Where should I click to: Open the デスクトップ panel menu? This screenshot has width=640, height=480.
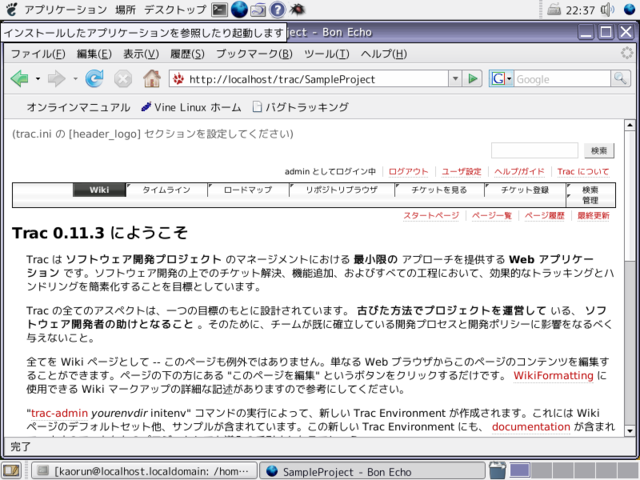point(175,9)
